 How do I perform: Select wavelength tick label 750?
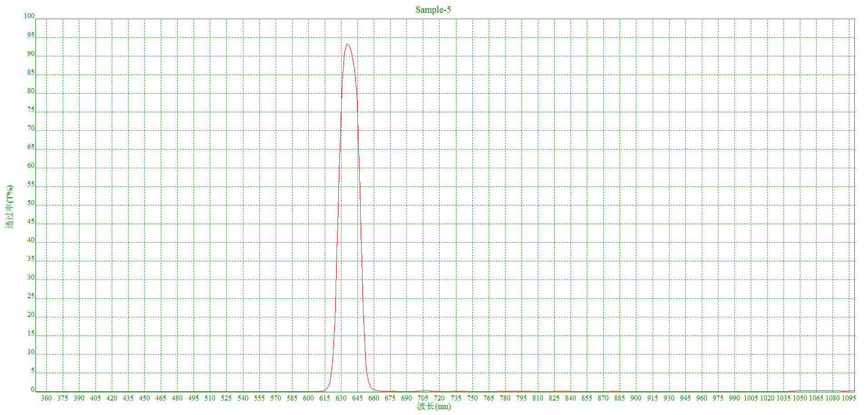(472, 398)
